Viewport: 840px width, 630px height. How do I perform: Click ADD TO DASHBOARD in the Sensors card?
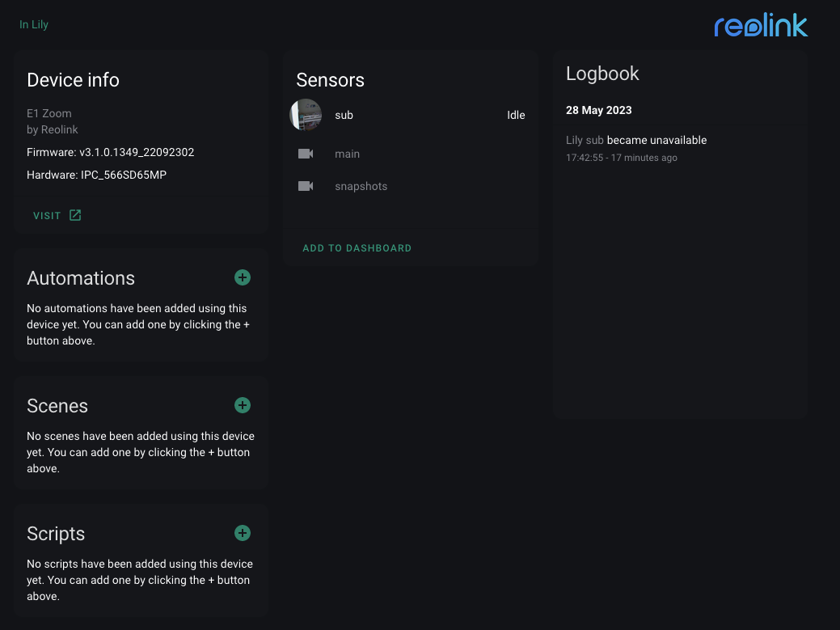pyautogui.click(x=357, y=247)
